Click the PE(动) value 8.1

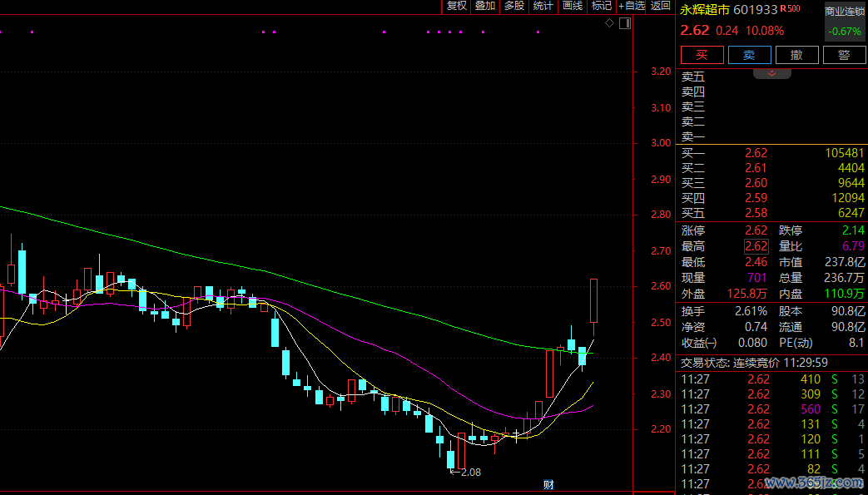tap(856, 343)
